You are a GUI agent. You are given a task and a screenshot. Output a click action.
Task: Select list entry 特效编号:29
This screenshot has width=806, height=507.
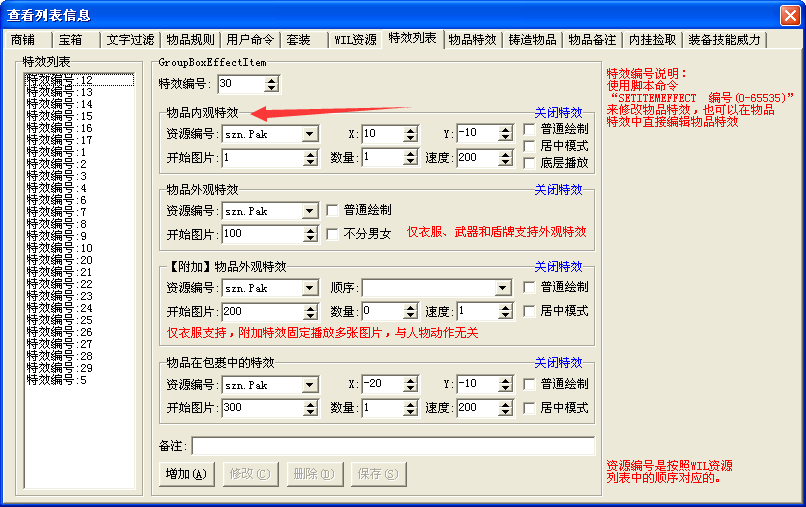point(80,368)
